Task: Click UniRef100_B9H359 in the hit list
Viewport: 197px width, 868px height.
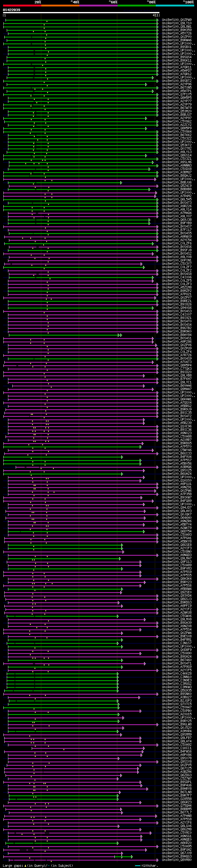Action: [176, 30]
